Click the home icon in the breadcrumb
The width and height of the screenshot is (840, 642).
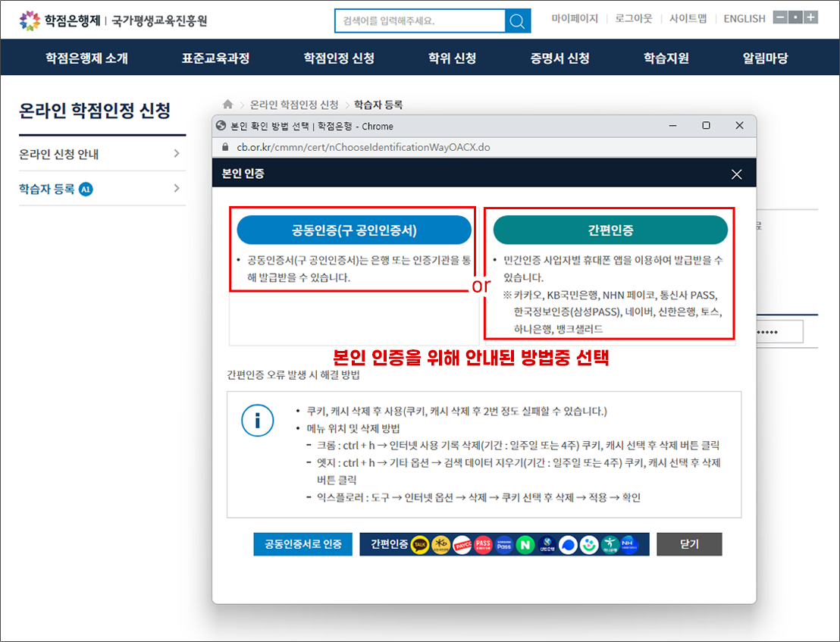click(x=227, y=105)
